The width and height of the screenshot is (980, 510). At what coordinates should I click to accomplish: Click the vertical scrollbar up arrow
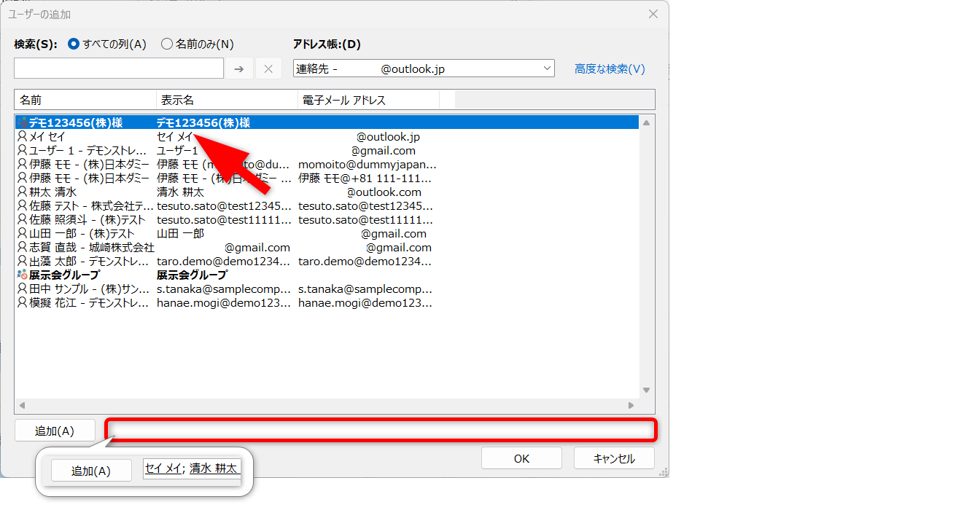click(646, 123)
